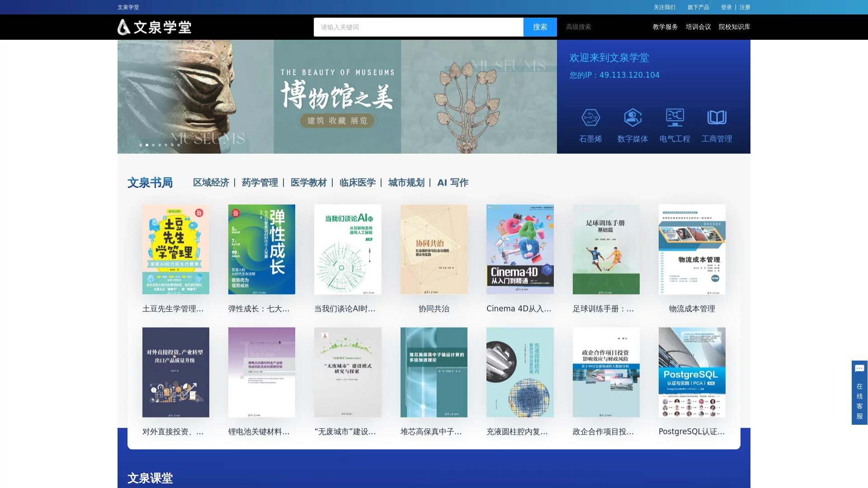Select the first carousel indicator dot
This screenshot has height=488, width=868.
(x=141, y=145)
